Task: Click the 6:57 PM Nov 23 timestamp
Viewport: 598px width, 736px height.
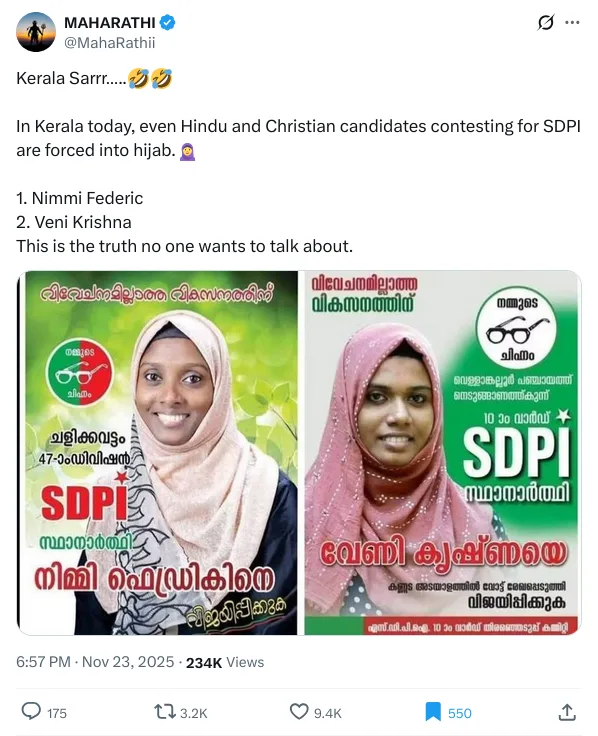Action: (95, 662)
